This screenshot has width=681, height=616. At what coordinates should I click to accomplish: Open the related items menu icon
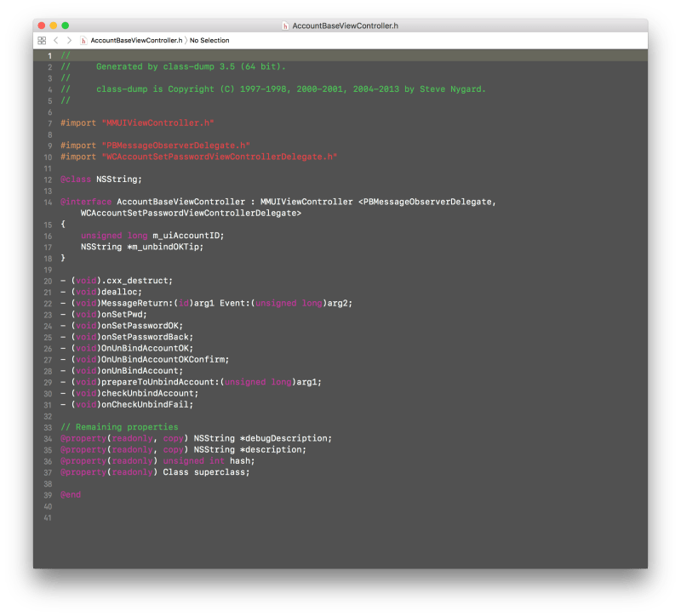(x=42, y=40)
